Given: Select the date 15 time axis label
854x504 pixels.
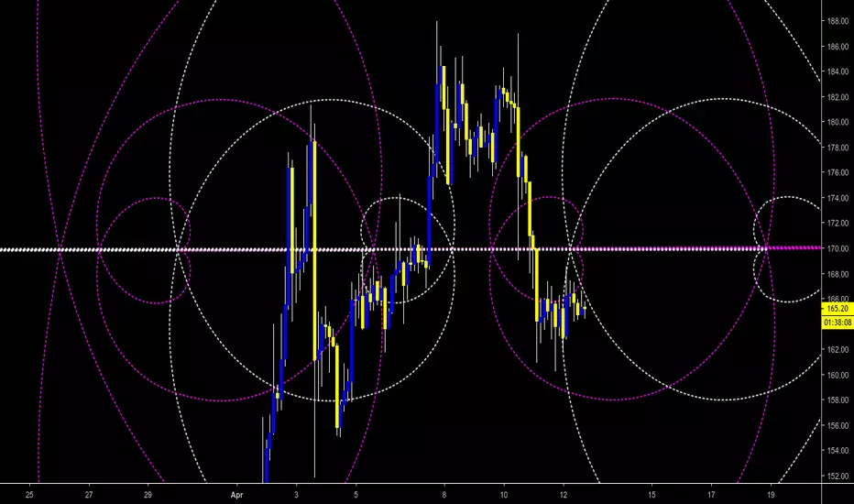Looking at the screenshot, I should [x=651, y=495].
